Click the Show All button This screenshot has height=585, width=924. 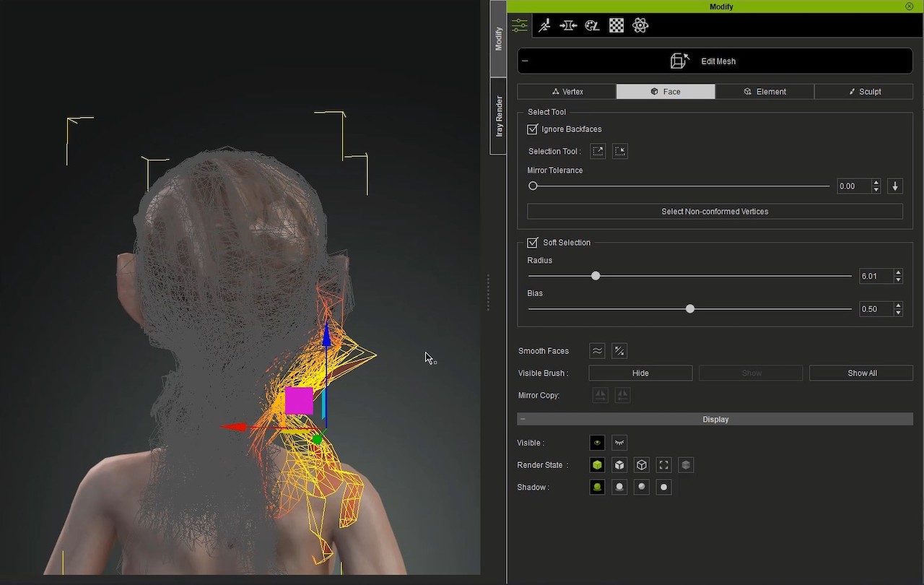click(x=861, y=373)
